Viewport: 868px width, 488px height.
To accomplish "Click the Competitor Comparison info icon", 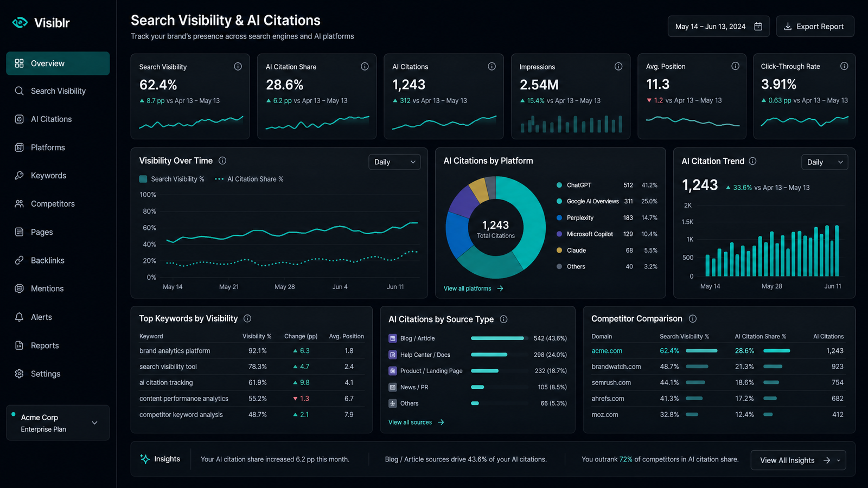I will (x=693, y=319).
